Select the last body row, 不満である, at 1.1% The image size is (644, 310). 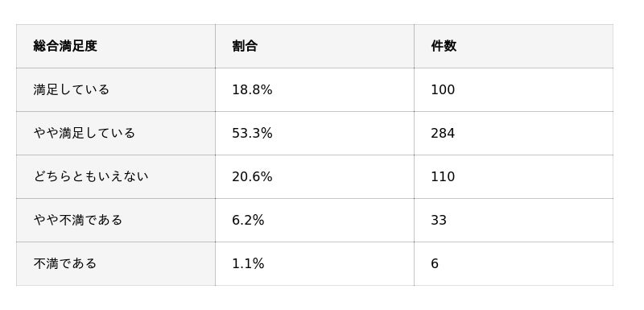315,263
